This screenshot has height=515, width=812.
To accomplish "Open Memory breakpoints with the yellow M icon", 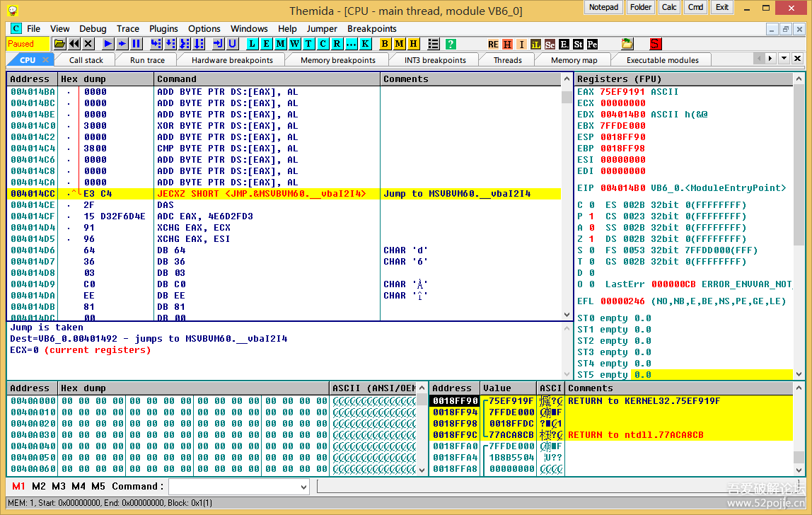I will pos(399,44).
